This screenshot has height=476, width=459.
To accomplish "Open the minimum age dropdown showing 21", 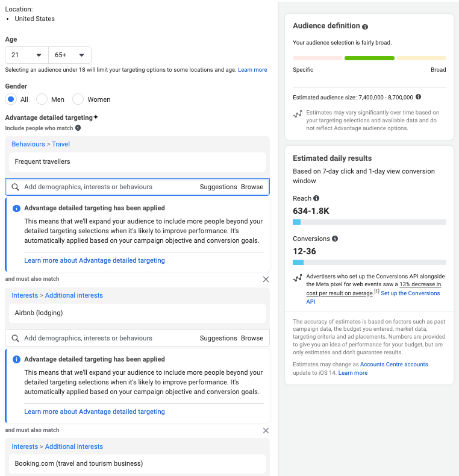I will (x=27, y=55).
